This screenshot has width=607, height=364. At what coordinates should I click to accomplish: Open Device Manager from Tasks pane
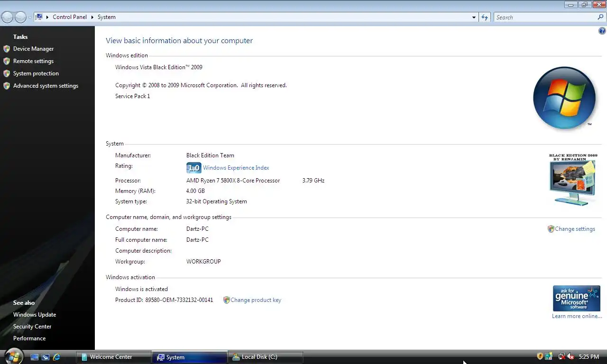(x=33, y=49)
